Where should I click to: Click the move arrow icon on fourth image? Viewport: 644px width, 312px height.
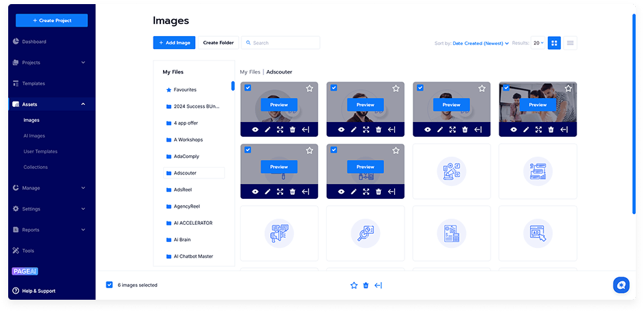pyautogui.click(x=564, y=129)
